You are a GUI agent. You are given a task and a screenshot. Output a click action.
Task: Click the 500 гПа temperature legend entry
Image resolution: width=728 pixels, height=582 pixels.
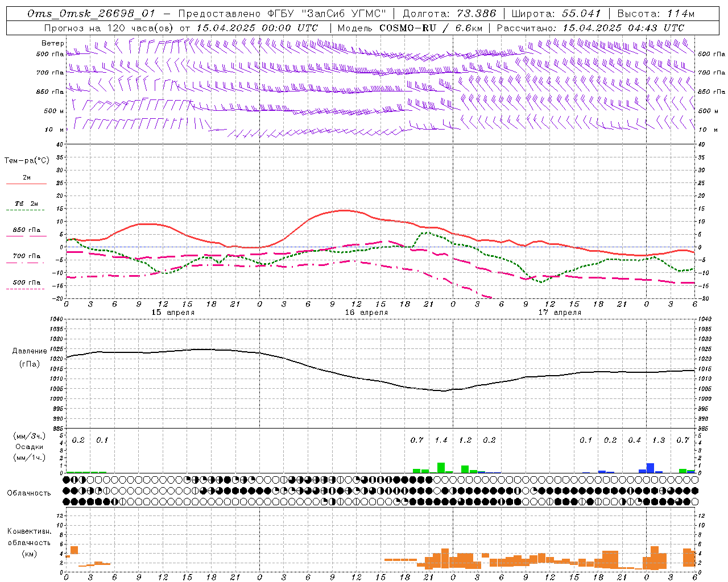(x=27, y=282)
